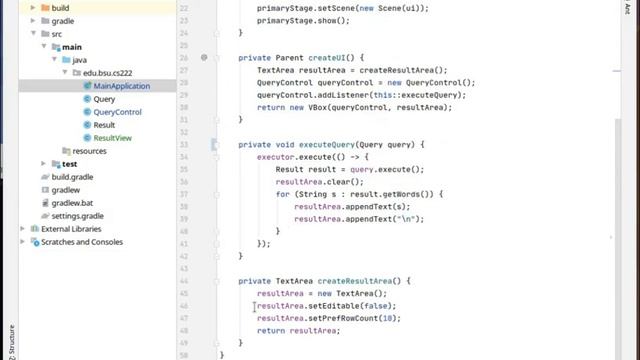Select MainApplication in the project tree

click(122, 86)
